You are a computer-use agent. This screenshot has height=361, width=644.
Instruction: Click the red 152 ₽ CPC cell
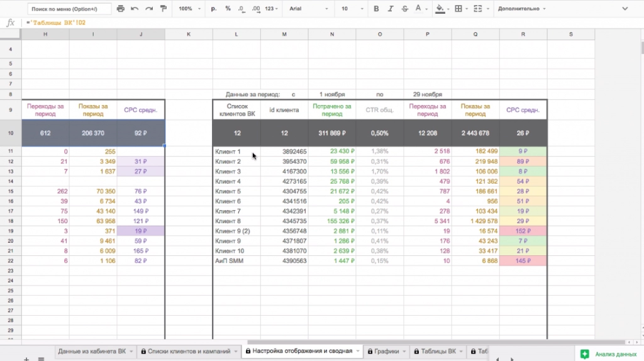pos(523,231)
